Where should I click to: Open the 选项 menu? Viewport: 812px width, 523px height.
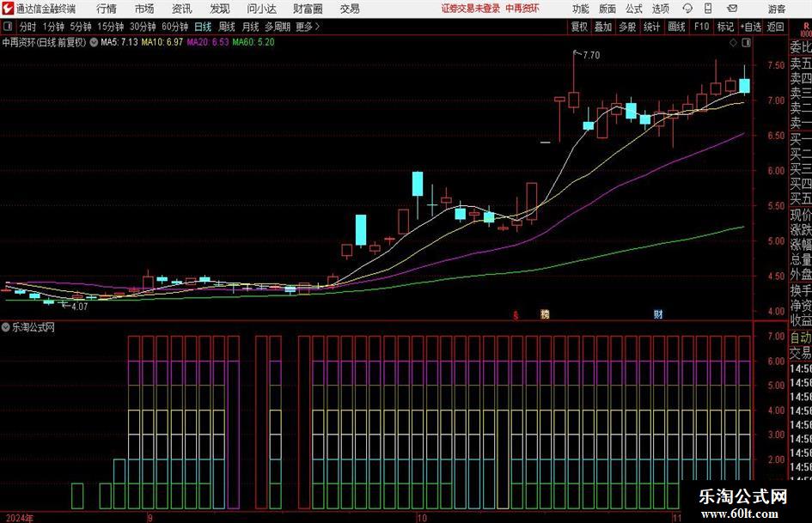click(x=660, y=9)
